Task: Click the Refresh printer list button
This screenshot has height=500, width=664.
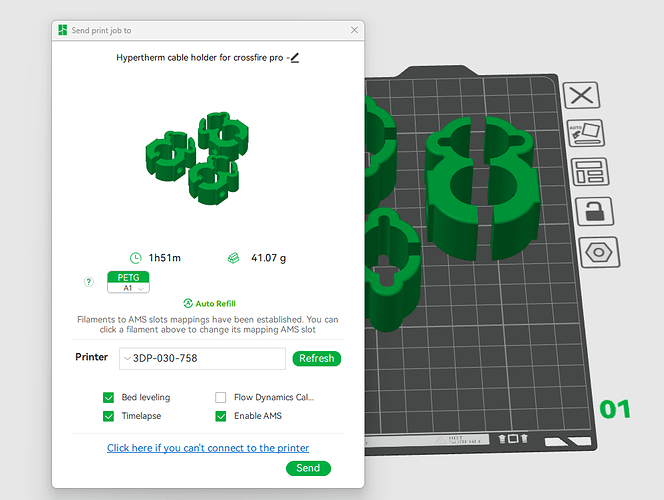Action: click(x=317, y=359)
